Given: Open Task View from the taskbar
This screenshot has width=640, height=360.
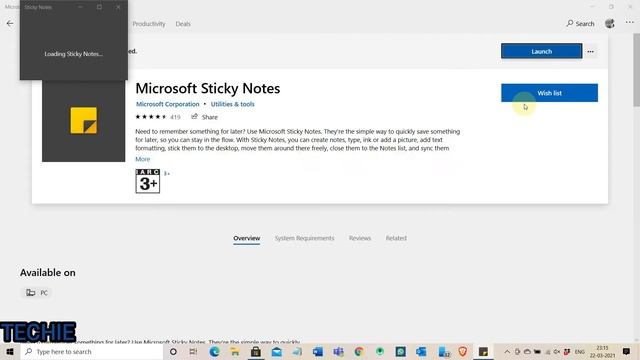Looking at the screenshot, I should point(193,351).
